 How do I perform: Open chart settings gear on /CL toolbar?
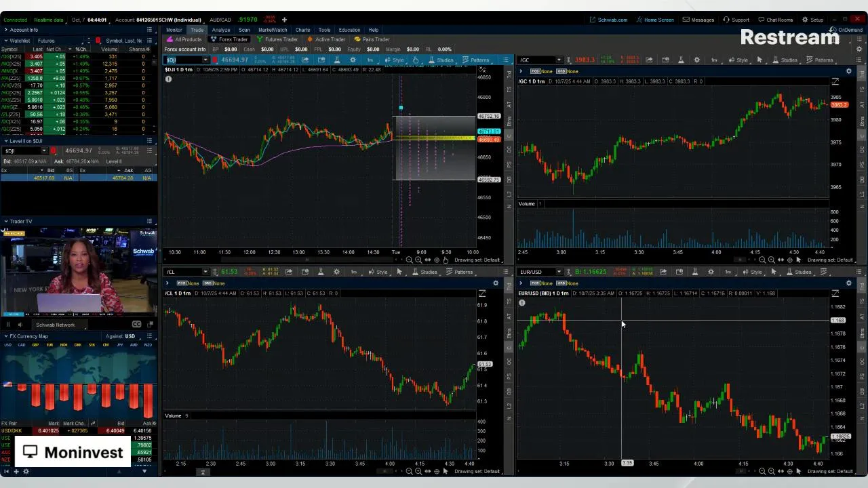point(336,272)
